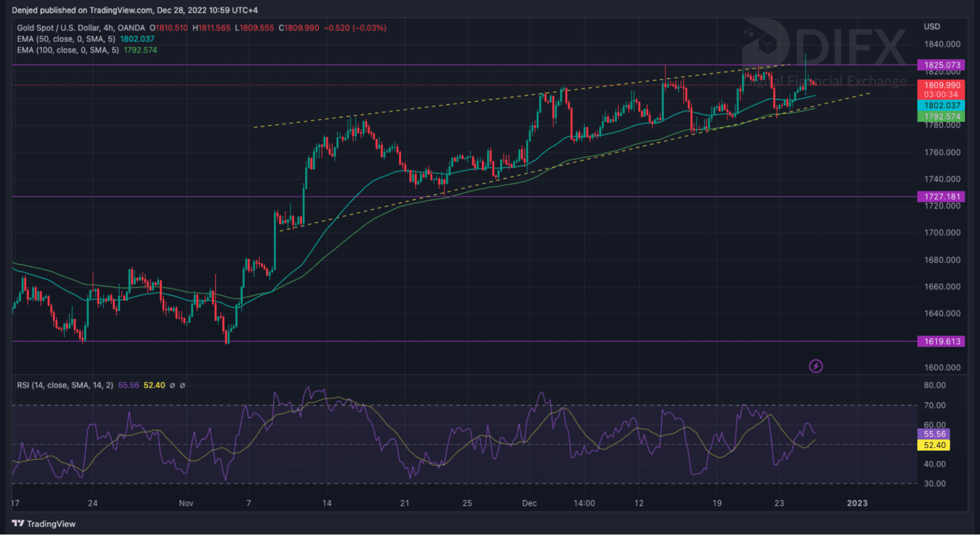Click the second null symbol in RSI legend

(x=182, y=385)
